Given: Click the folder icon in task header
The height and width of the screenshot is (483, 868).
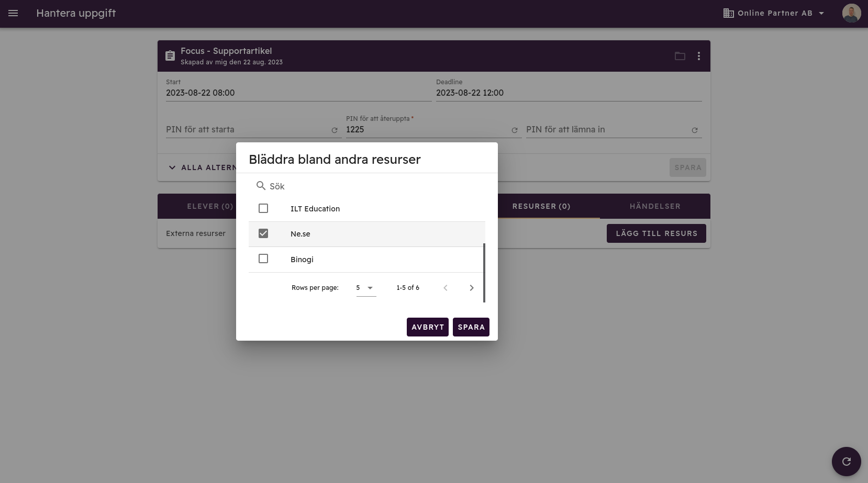Looking at the screenshot, I should pyautogui.click(x=680, y=56).
